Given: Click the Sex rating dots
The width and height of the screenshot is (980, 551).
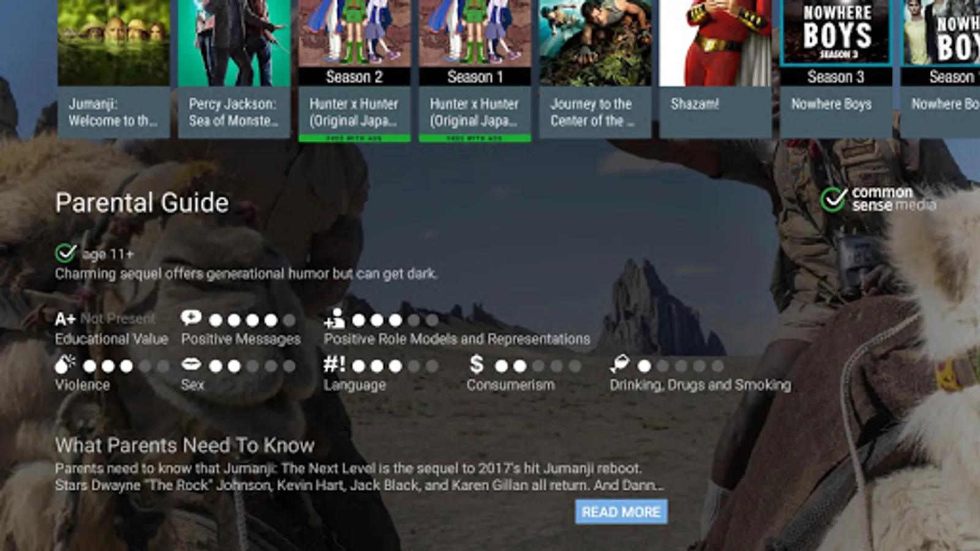Looking at the screenshot, I should coord(252,366).
